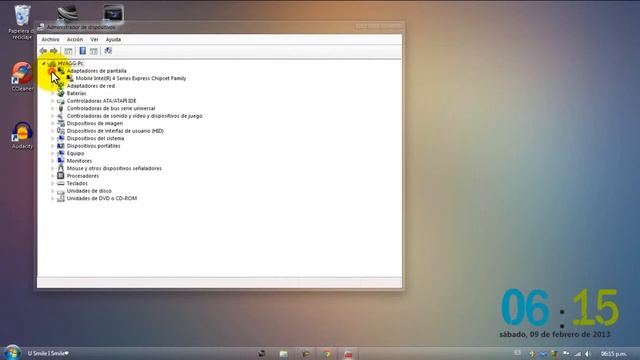Open the Ver menu

94,40
